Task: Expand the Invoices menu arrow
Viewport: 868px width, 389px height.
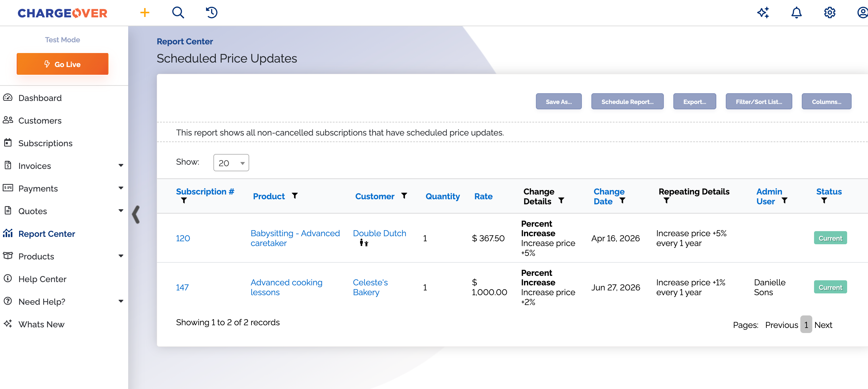Action: 121,165
